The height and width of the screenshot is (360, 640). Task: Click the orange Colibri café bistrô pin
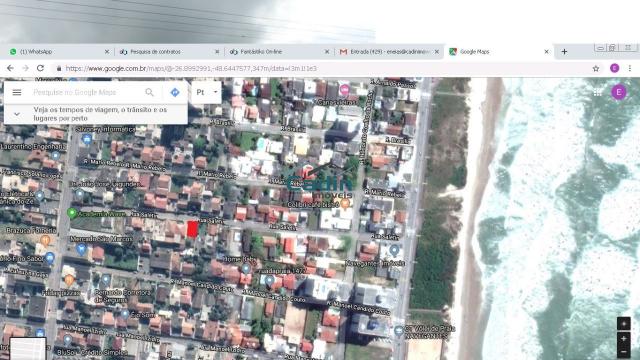(345, 203)
